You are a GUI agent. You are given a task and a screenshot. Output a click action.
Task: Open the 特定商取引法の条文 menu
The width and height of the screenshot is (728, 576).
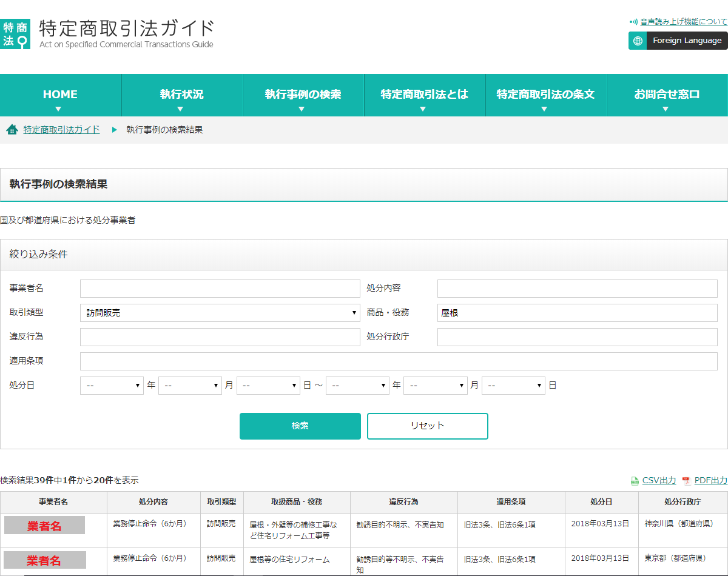[546, 95]
